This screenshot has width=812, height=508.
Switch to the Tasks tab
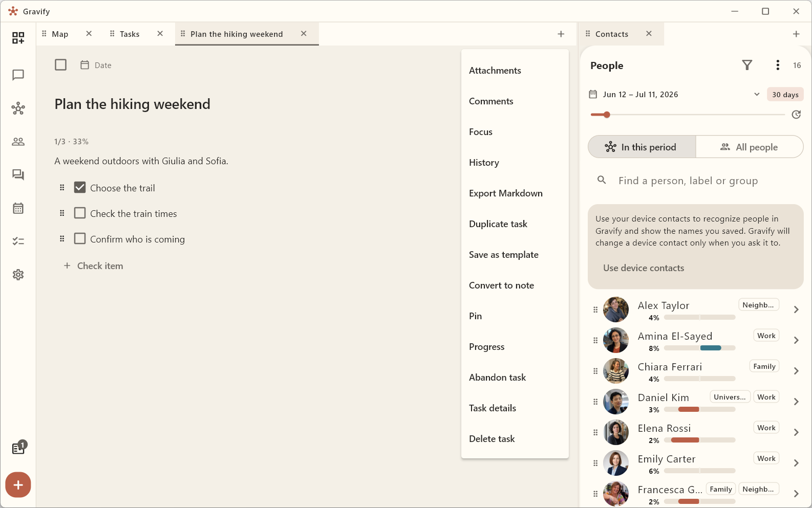click(130, 34)
